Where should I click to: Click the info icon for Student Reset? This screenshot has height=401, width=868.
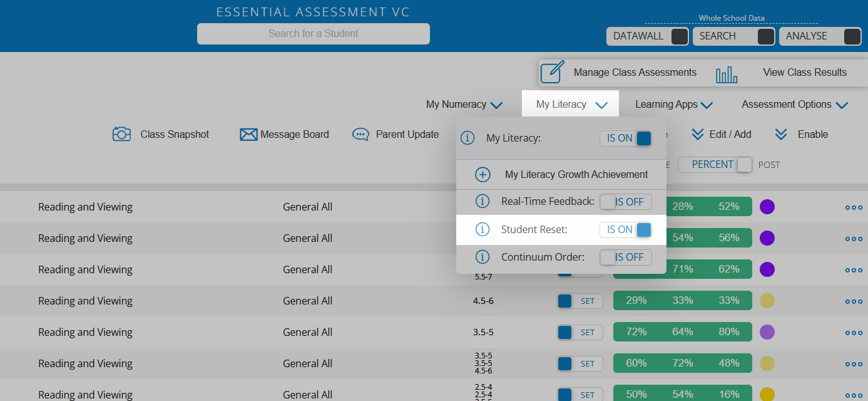coord(483,229)
